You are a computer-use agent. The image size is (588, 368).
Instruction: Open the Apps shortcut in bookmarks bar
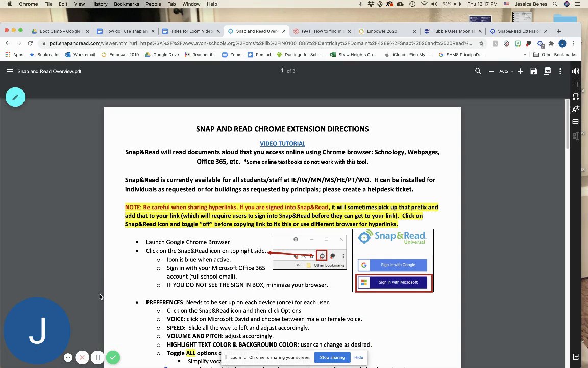14,55
